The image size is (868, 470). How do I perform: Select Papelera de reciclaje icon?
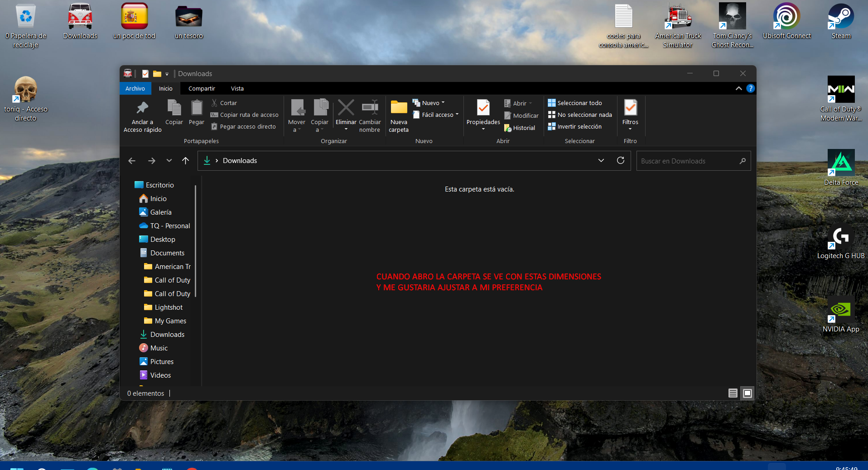[26, 26]
